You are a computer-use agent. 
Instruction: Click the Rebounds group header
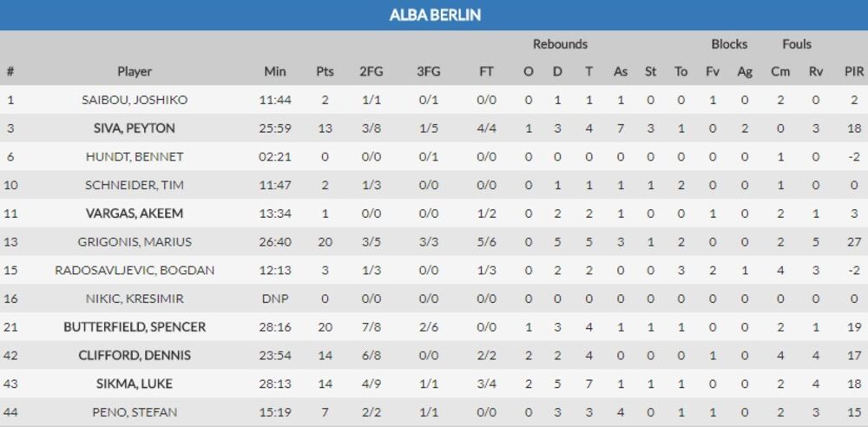[x=560, y=44]
